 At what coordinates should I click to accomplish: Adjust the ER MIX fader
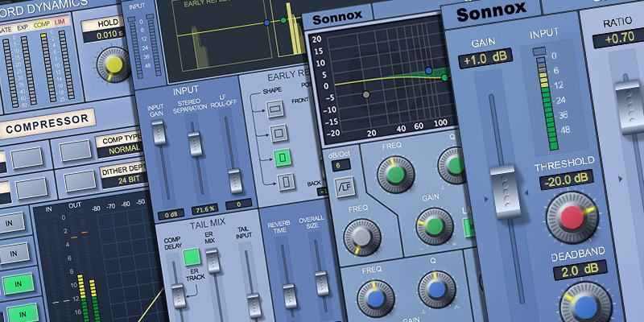213,261
